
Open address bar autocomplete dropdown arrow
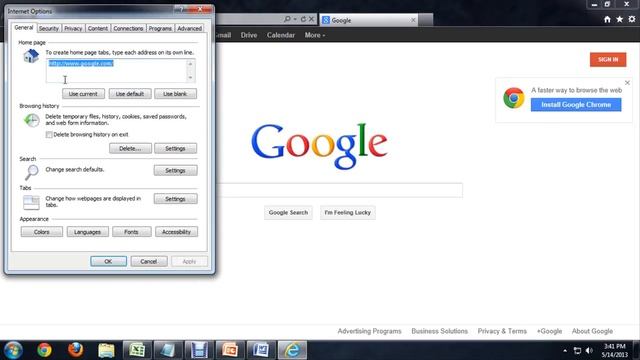tap(295, 19)
